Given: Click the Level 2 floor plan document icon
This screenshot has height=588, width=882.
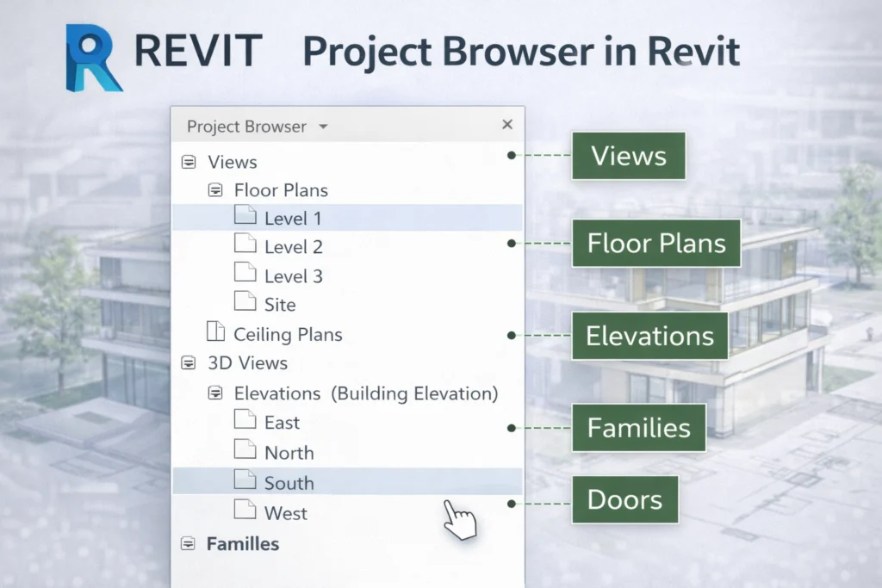Looking at the screenshot, I should click(245, 246).
